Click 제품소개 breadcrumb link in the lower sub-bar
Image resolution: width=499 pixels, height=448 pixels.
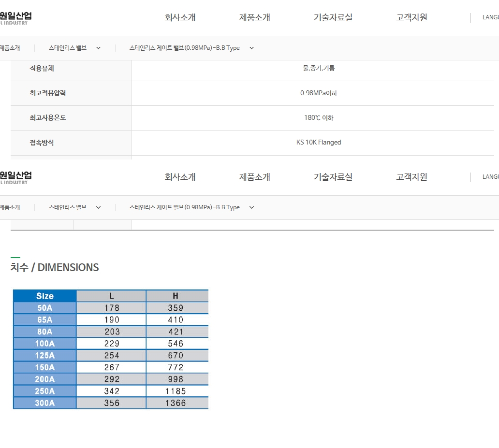click(10, 207)
